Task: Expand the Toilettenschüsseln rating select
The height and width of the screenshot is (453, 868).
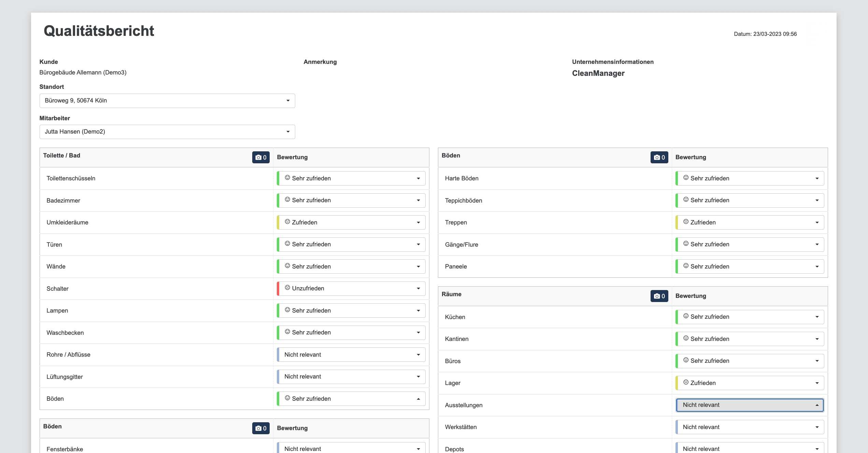Action: click(352, 178)
